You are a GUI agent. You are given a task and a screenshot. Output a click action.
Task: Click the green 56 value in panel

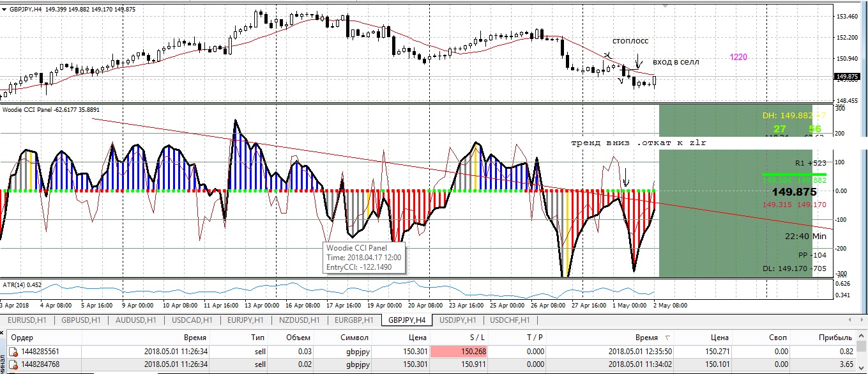(814, 129)
